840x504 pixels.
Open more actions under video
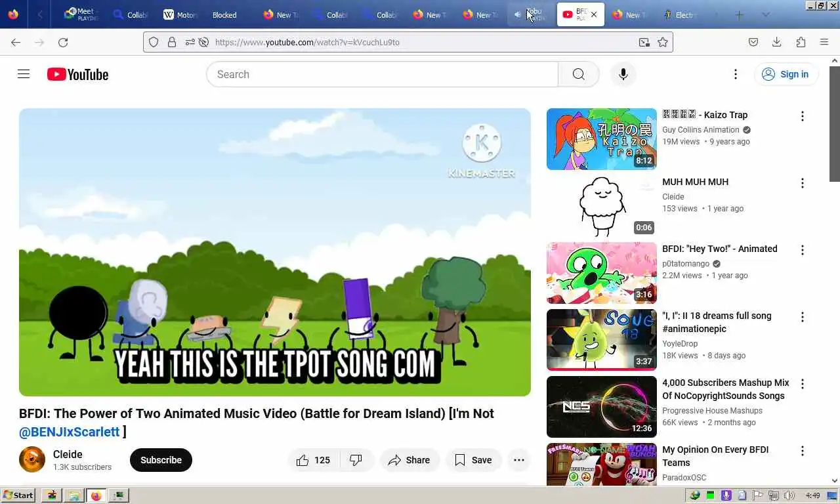pos(519,460)
